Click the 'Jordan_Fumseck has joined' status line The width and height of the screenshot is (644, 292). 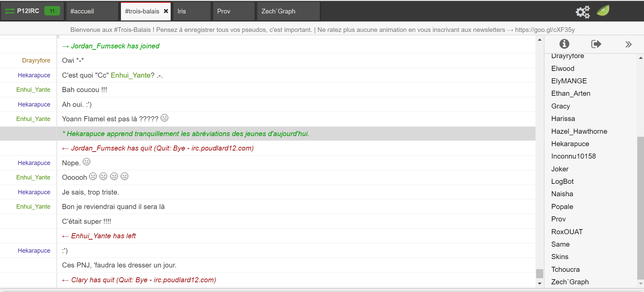[x=111, y=46]
